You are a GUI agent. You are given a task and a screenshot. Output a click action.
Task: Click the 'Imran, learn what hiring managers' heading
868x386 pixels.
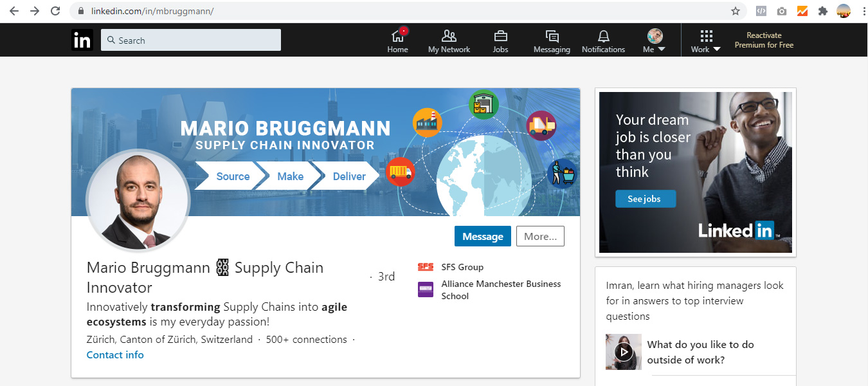[695, 300]
